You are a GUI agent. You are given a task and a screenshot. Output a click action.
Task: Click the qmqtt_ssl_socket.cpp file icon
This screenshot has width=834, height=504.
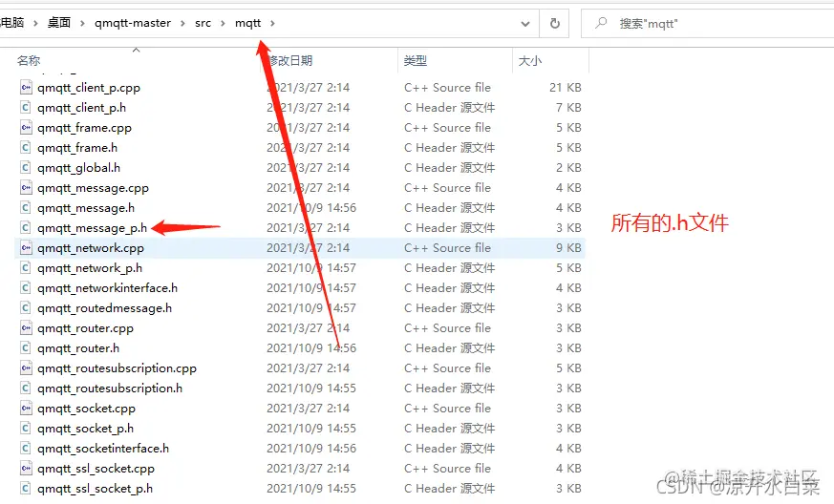pos(26,469)
